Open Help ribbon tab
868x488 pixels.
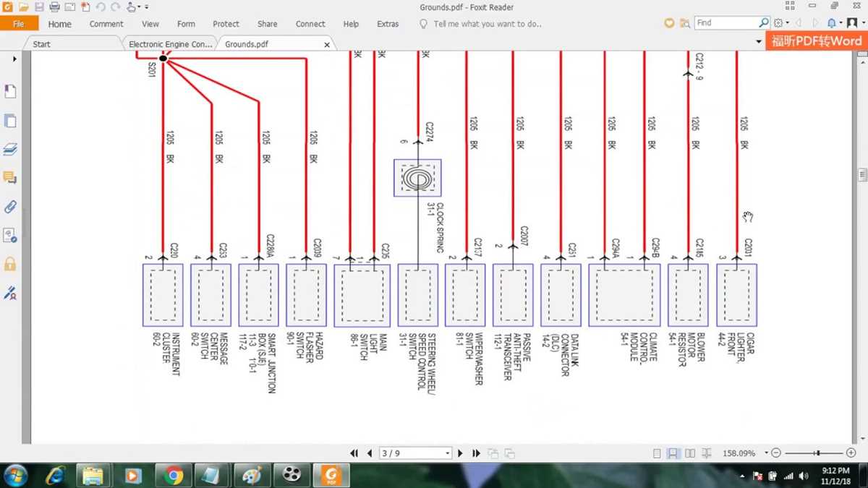pos(351,24)
